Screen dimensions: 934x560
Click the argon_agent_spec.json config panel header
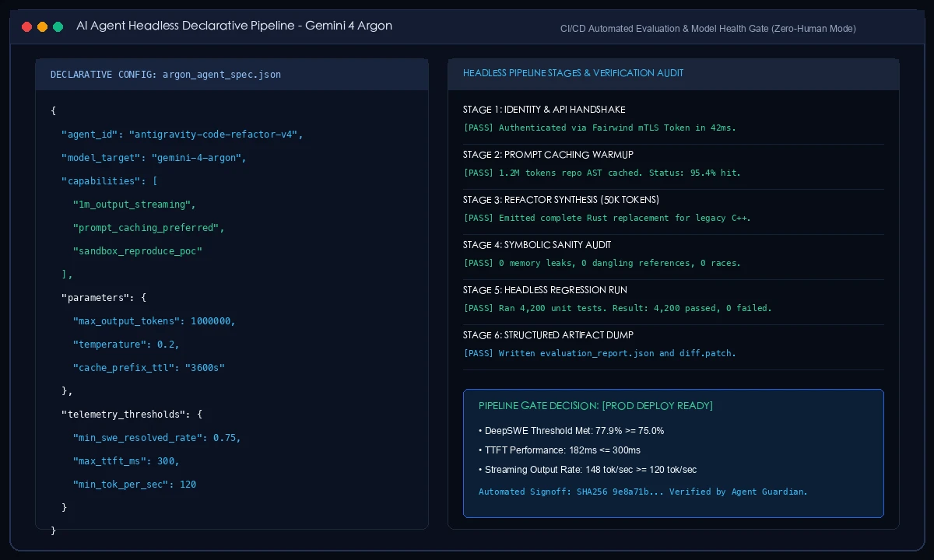click(232, 75)
